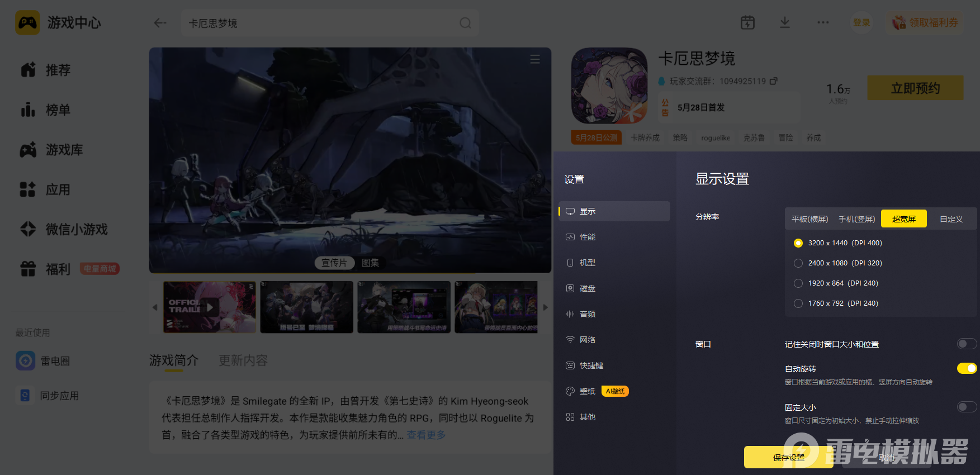This screenshot has width=980, height=475.
Task: Choose resolution 2400 x 1080 (DPI 320)
Action: [x=798, y=263]
